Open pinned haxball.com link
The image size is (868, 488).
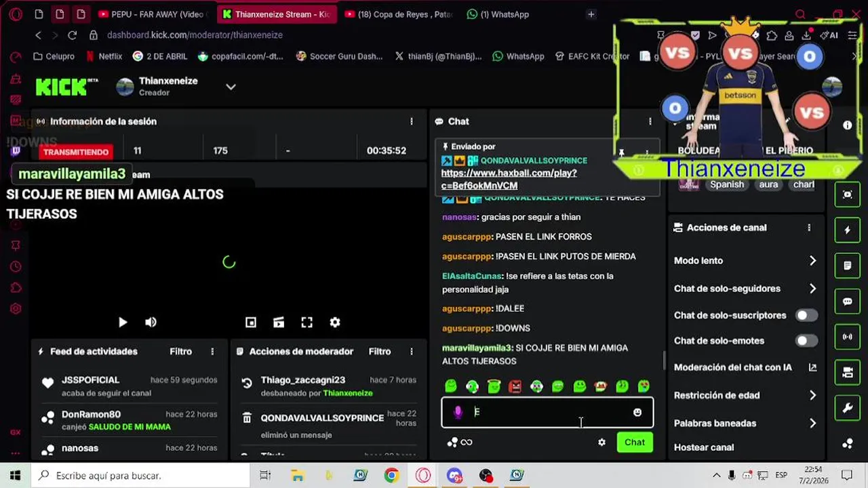(509, 179)
